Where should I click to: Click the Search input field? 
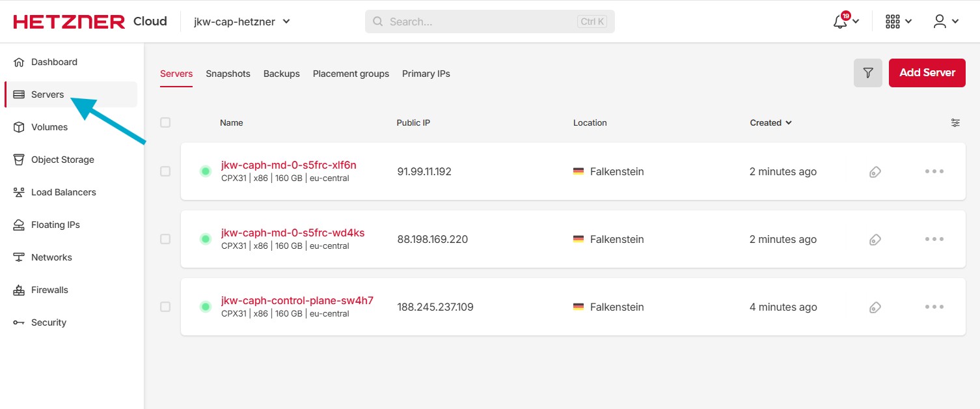coord(482,21)
